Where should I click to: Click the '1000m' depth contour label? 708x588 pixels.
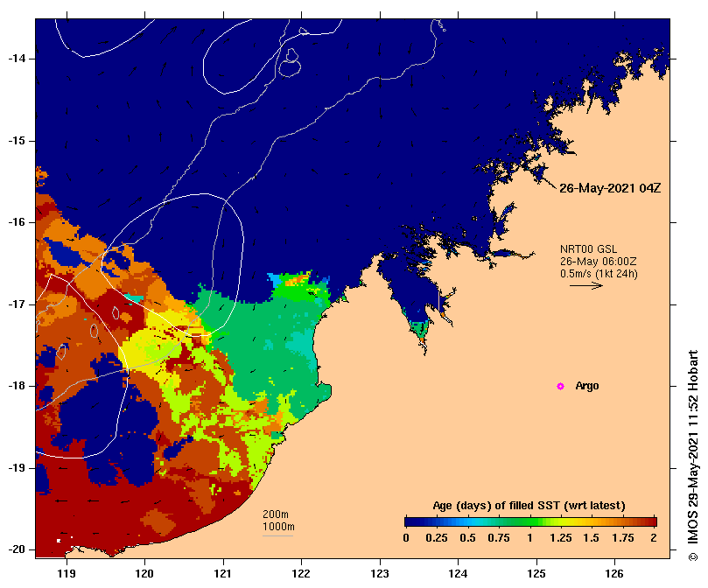pos(278,527)
